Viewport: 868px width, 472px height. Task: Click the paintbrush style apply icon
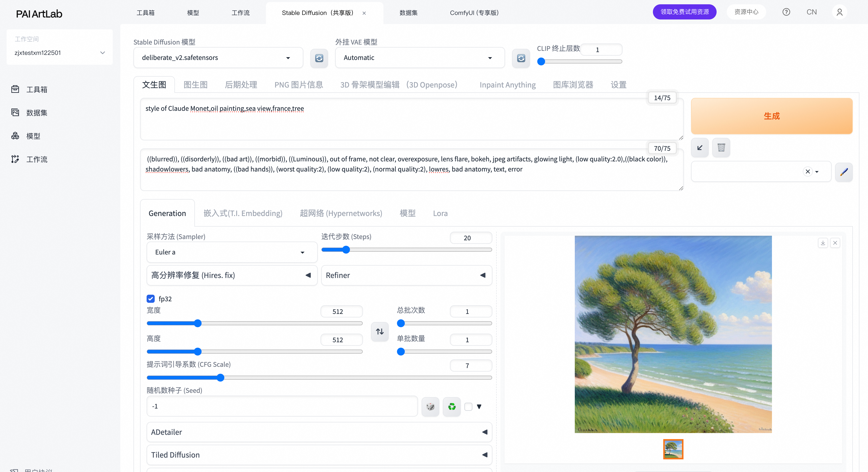844,172
